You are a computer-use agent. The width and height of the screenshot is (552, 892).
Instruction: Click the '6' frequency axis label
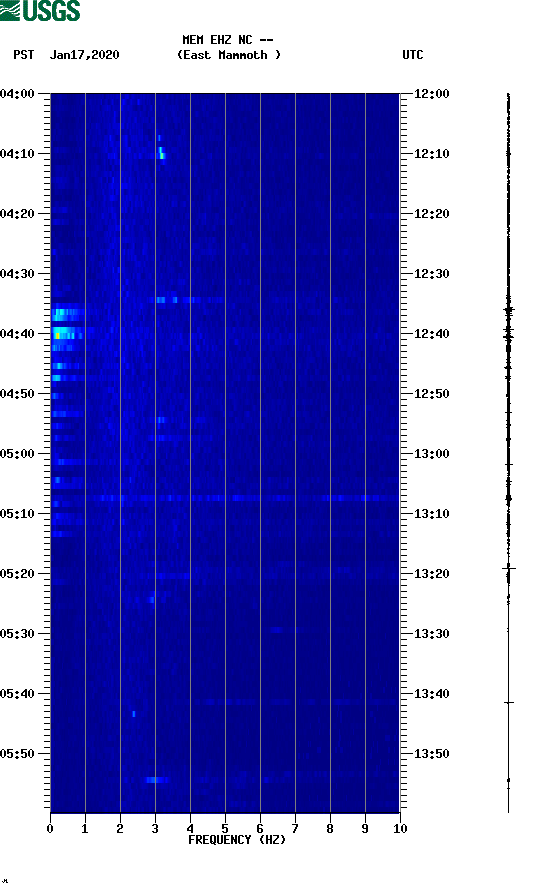[260, 829]
